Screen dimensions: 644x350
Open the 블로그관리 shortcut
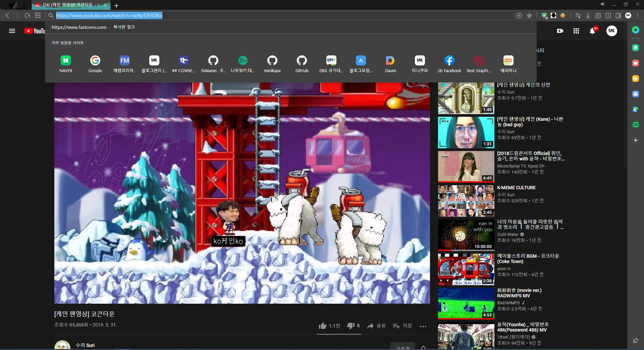coord(154,64)
